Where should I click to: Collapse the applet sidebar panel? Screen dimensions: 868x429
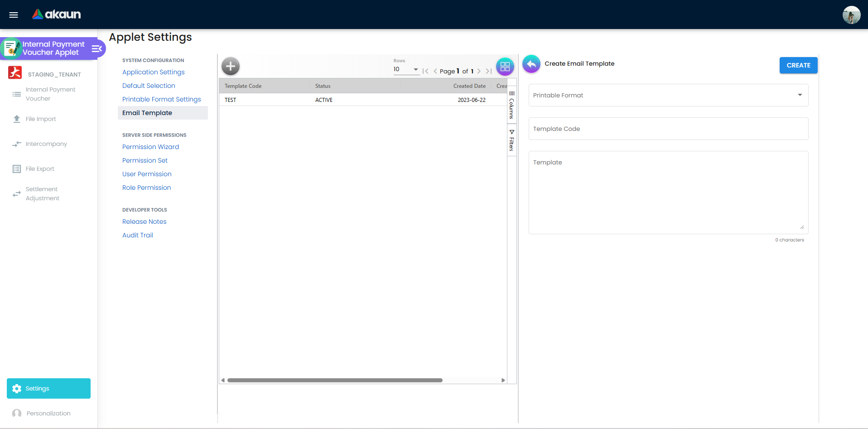click(96, 48)
